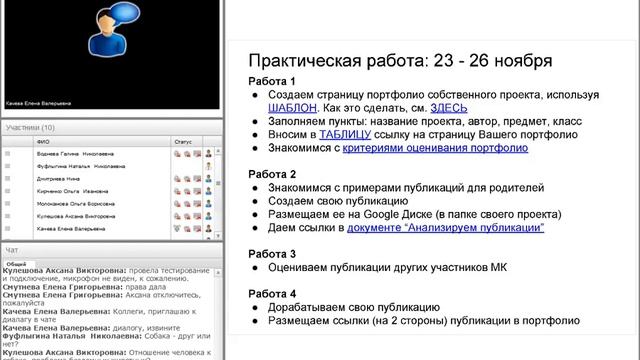Select participant name Молоканова Ольга Борисовна

coord(76,204)
